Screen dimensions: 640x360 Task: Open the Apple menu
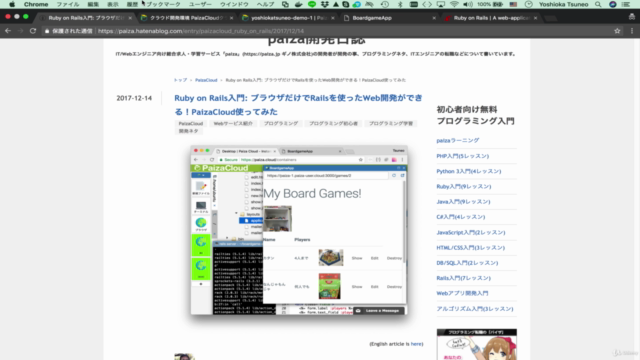[x=12, y=4]
